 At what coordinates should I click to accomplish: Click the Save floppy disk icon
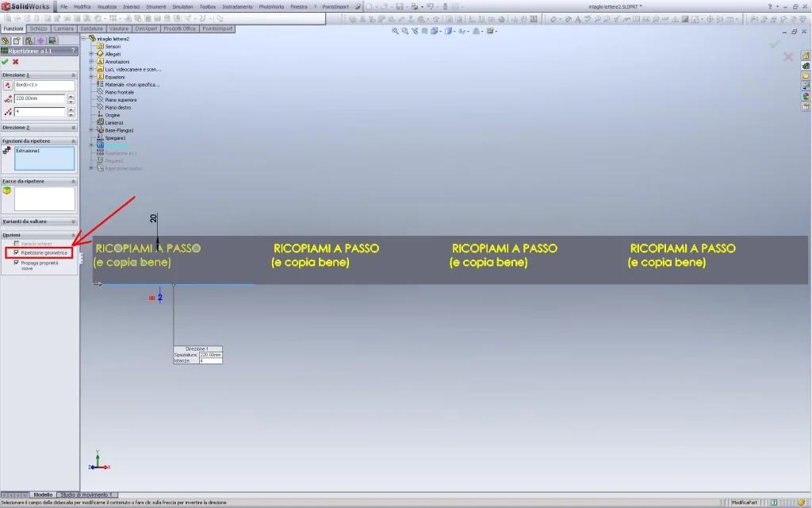coord(400,6)
